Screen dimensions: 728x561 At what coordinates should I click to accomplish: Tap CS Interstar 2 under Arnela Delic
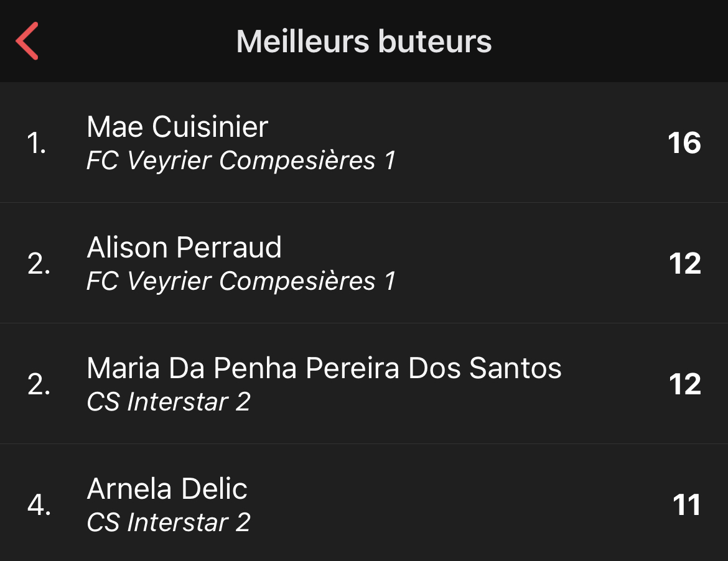coord(169,522)
